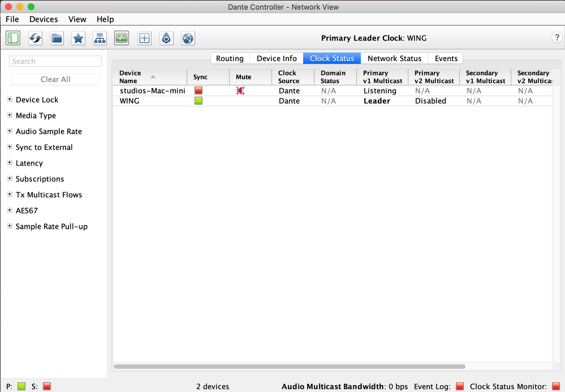Expand the Subscriptions filter
The width and height of the screenshot is (565, 392).
(10, 178)
